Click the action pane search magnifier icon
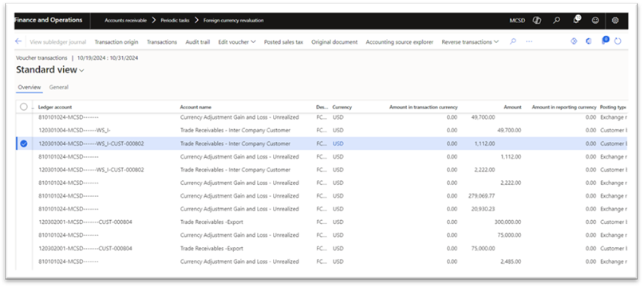This screenshot has height=287, width=644. (512, 41)
